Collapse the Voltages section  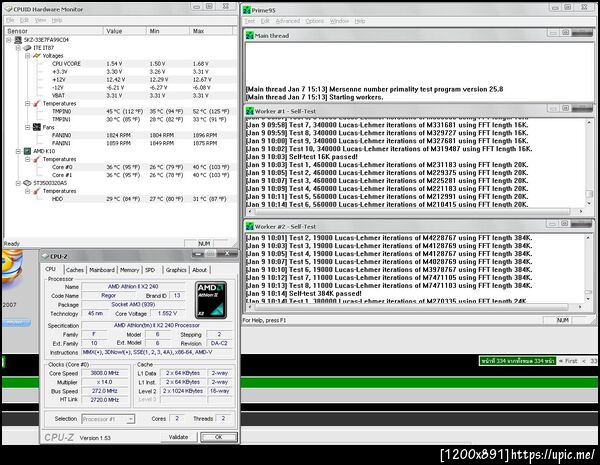28,56
